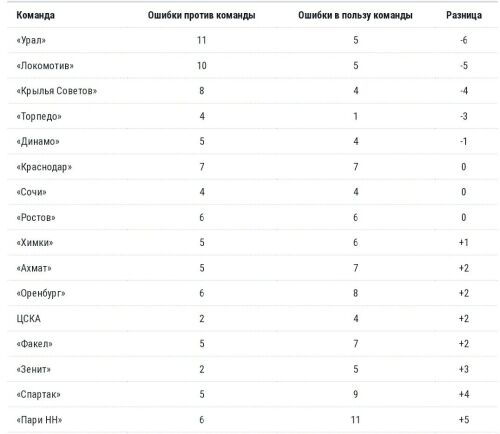Select the «Краснодар» team name
The width and height of the screenshot is (500, 434).
click(x=44, y=167)
